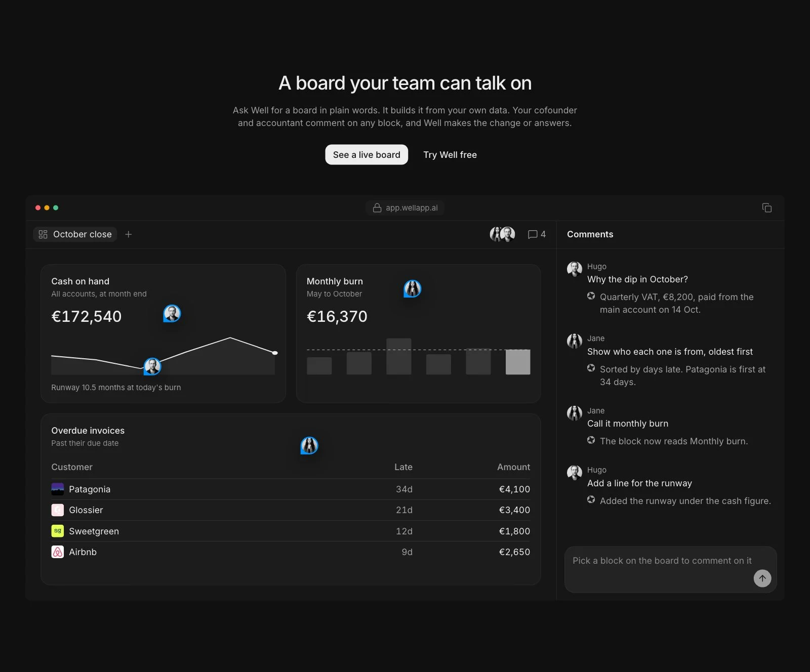Screen dimensions: 810x672
Task: Click the €16,370 monthly burn figure
Action: click(337, 316)
